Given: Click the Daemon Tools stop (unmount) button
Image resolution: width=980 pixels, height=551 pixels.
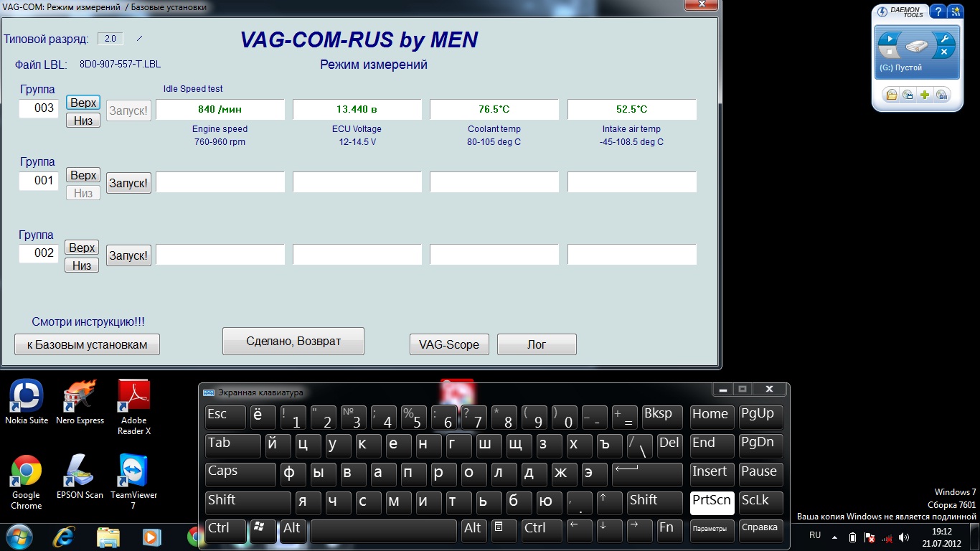Looking at the screenshot, I should tap(890, 52).
